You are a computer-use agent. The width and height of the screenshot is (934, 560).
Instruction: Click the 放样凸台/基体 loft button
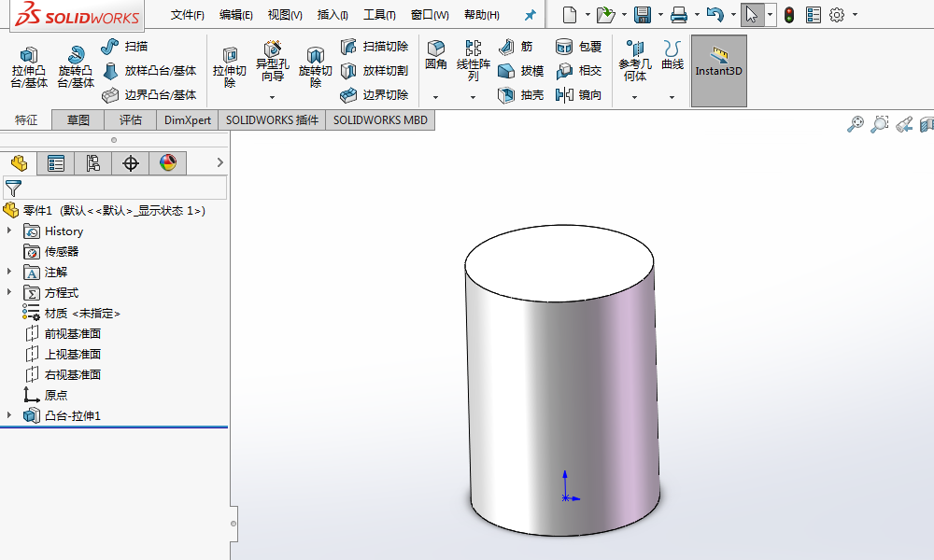pyautogui.click(x=150, y=71)
